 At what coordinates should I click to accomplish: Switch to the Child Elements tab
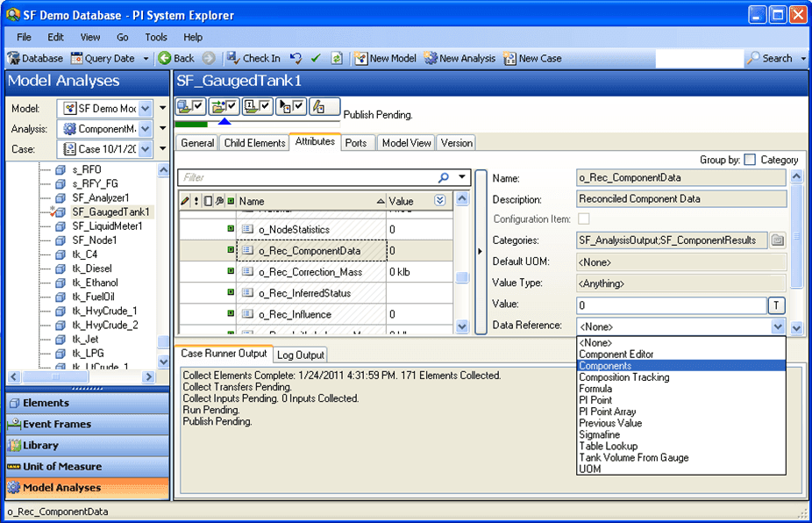coord(254,142)
